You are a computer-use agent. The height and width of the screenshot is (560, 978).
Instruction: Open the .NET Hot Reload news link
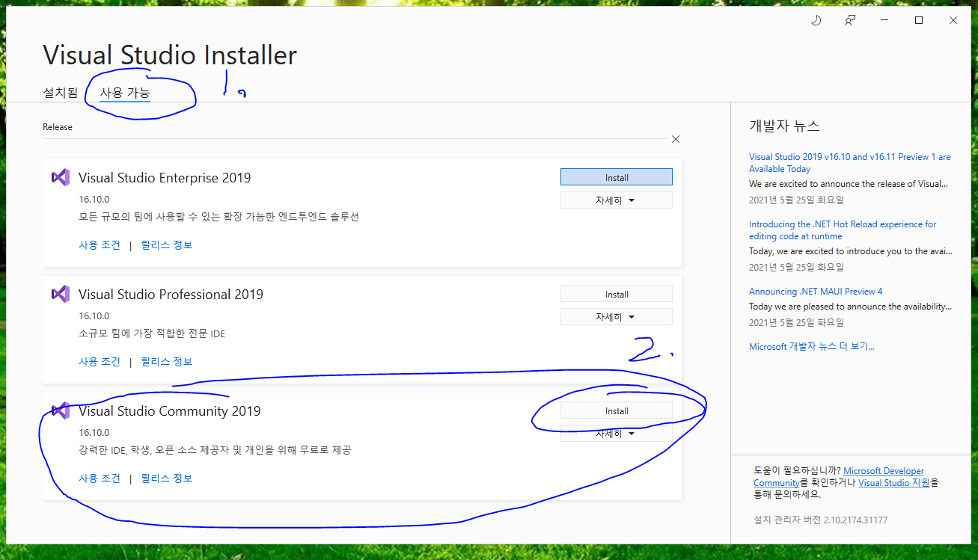pyautogui.click(x=843, y=230)
